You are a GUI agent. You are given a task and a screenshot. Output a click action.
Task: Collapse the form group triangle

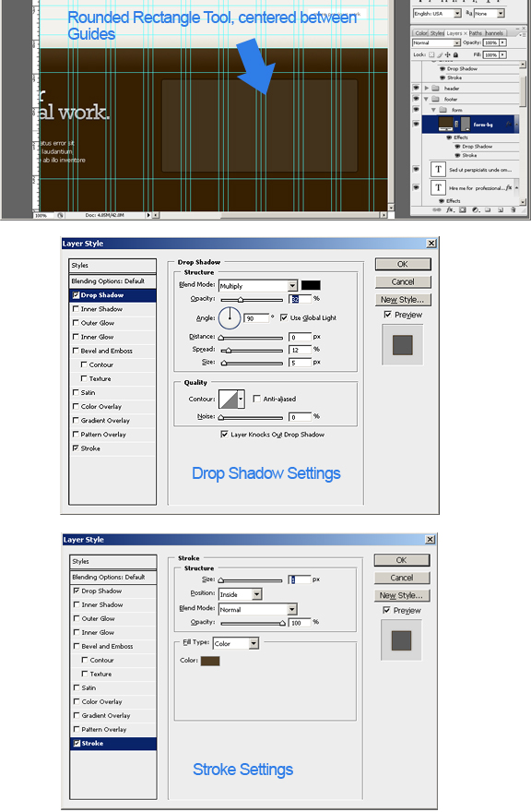click(433, 110)
